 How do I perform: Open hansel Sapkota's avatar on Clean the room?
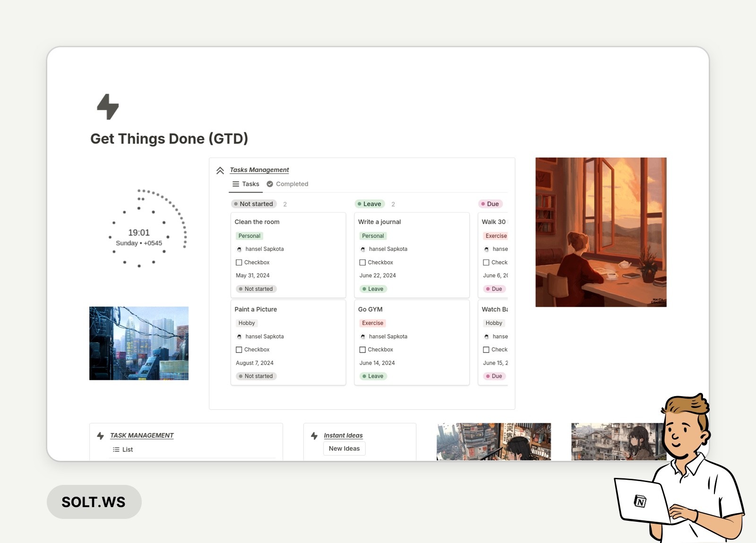pyautogui.click(x=240, y=249)
